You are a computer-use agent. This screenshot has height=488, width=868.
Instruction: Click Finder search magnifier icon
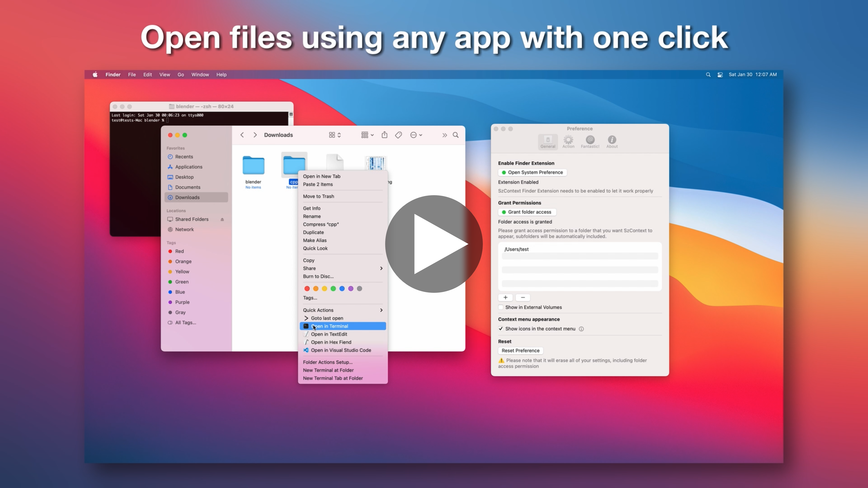tap(455, 135)
